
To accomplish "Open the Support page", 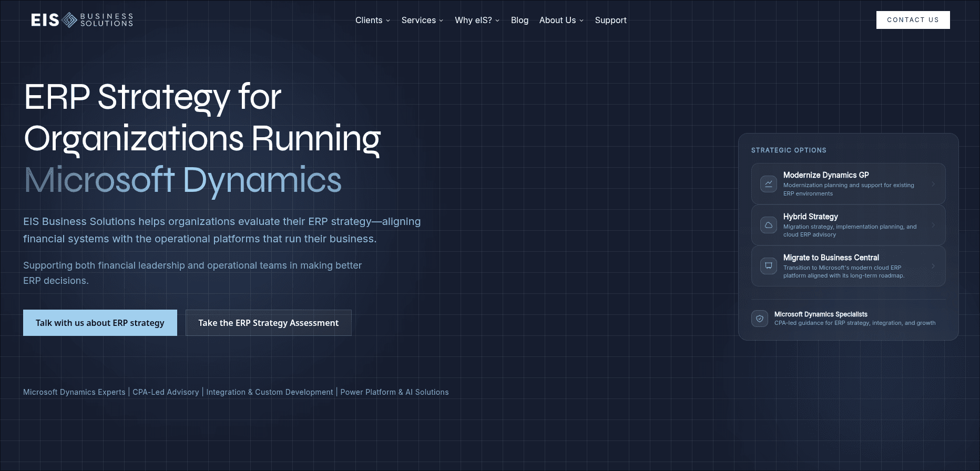I will pyautogui.click(x=610, y=20).
